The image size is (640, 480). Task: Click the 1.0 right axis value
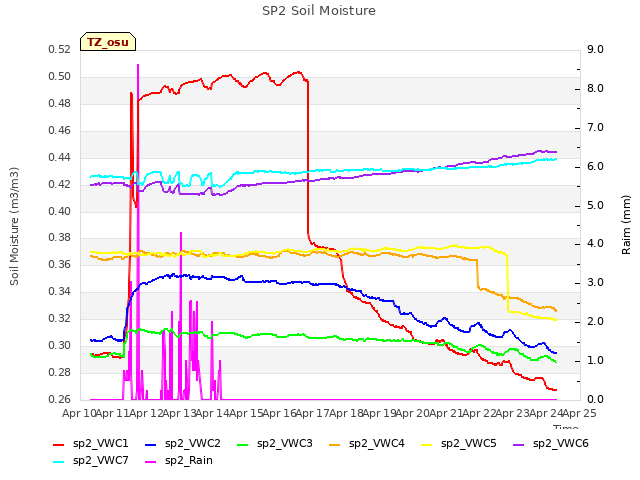point(595,360)
